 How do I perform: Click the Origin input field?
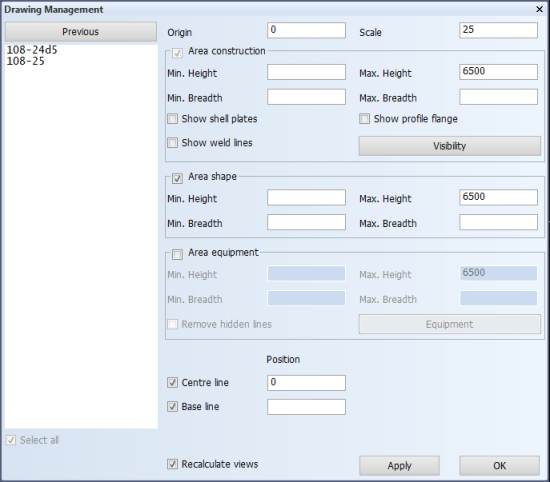click(x=306, y=30)
